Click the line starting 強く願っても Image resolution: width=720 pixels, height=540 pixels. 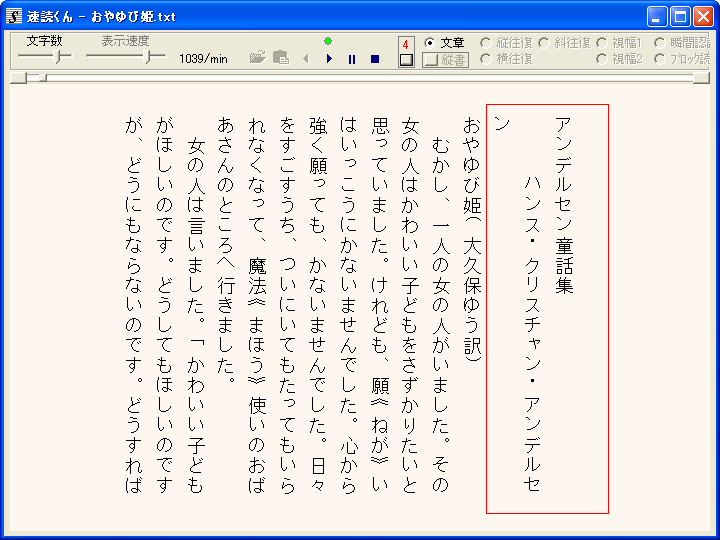pyautogui.click(x=318, y=304)
